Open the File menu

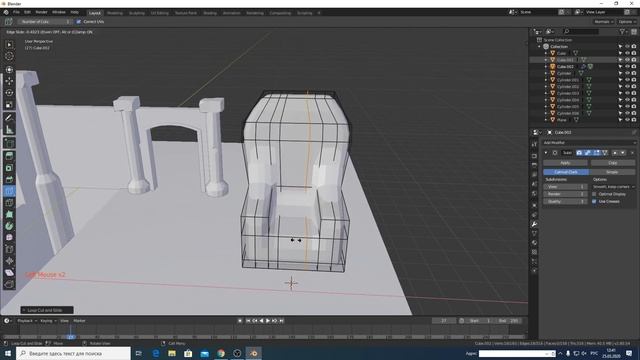16,13
